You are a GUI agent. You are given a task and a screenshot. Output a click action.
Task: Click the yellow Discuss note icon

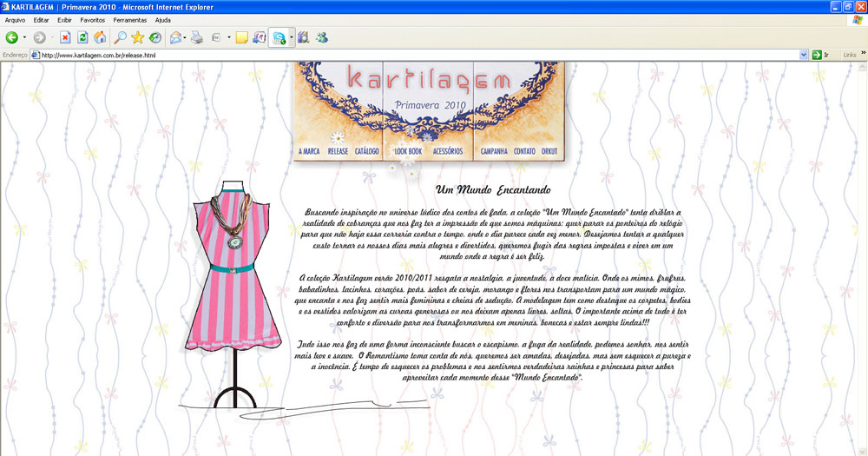[242, 37]
